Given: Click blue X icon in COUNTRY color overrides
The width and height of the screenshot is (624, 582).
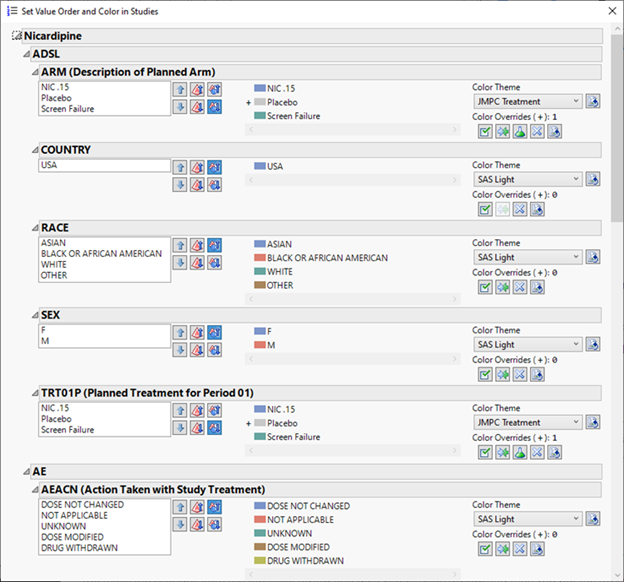Looking at the screenshot, I should pos(520,209).
